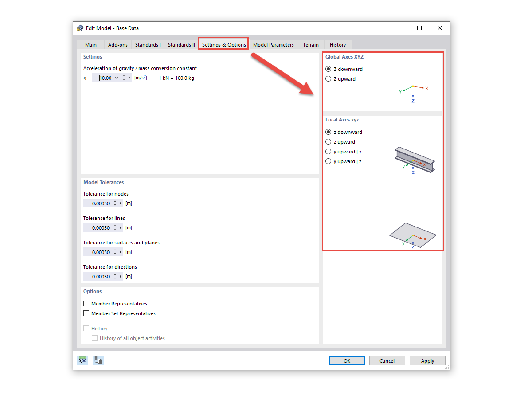Click inside the gravity acceleration input field
532x399 pixels.
click(104, 78)
